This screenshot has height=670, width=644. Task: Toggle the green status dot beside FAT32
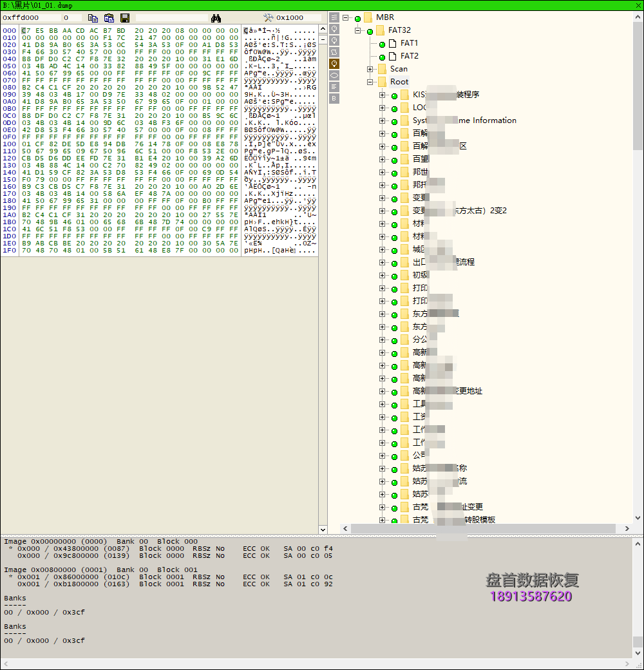370,31
